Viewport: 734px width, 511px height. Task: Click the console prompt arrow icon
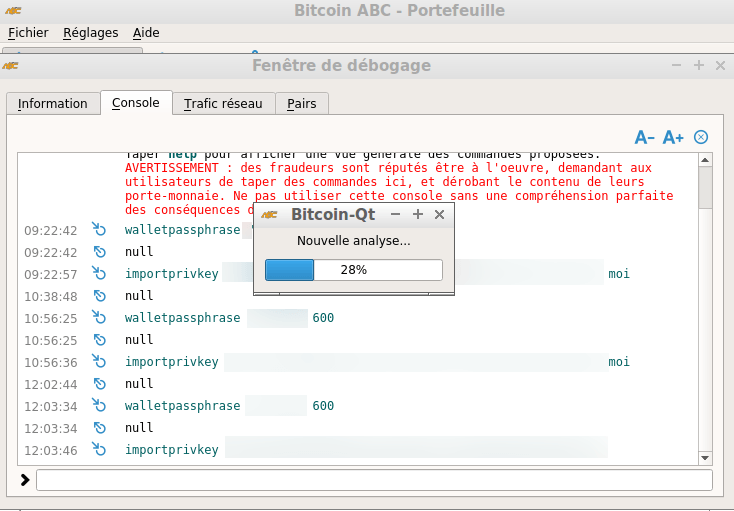tap(25, 480)
